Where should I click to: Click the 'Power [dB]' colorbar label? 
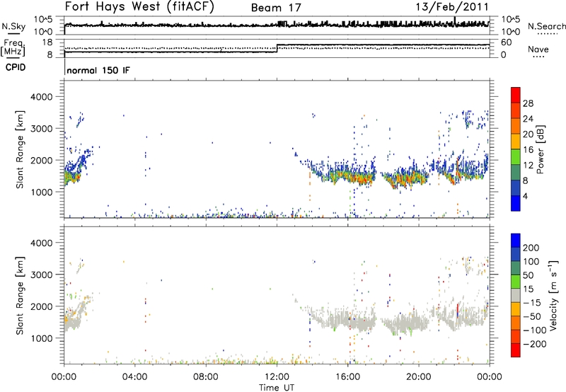click(540, 149)
